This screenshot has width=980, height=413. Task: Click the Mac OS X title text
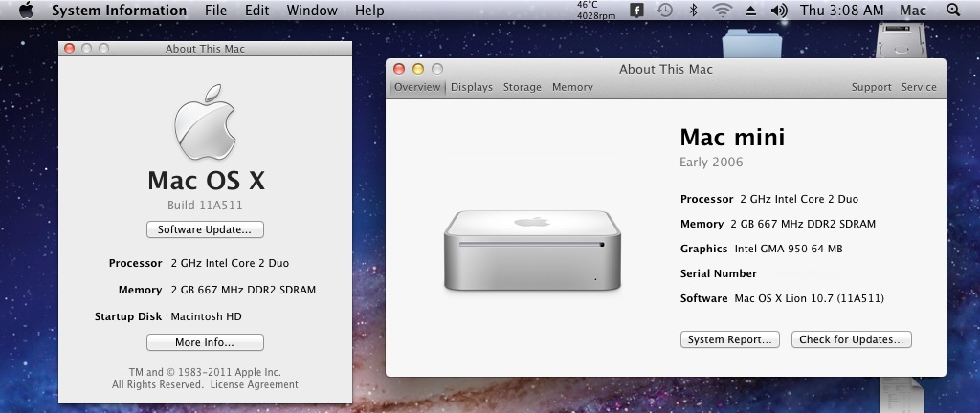[206, 181]
